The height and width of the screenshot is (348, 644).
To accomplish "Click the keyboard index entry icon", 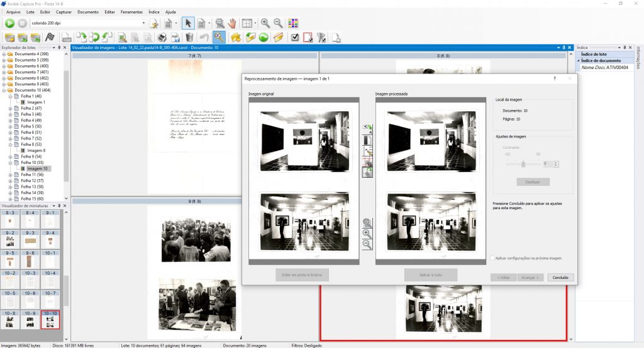I will click(67, 37).
